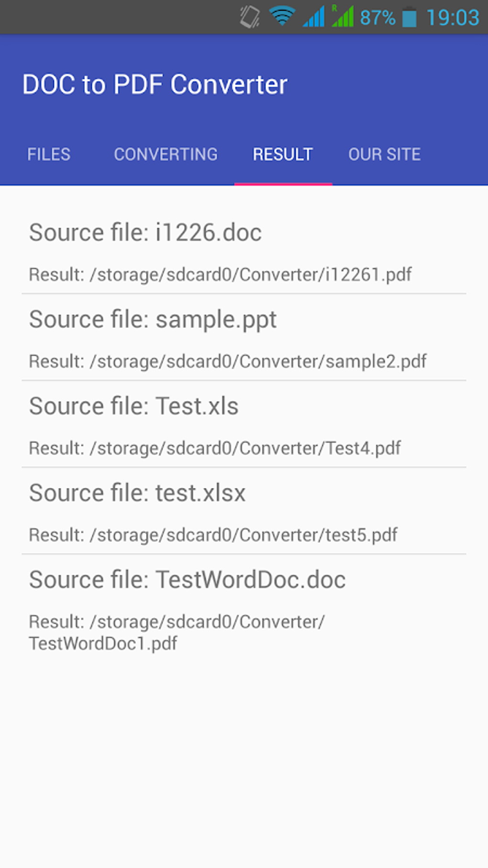Open result path sample2.pdf
This screenshot has width=488, height=868.
228,361
